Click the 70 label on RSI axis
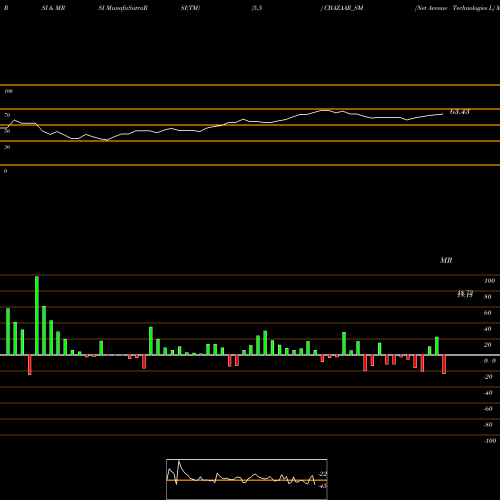Image resolution: width=500 pixels, height=500 pixels. point(7,115)
